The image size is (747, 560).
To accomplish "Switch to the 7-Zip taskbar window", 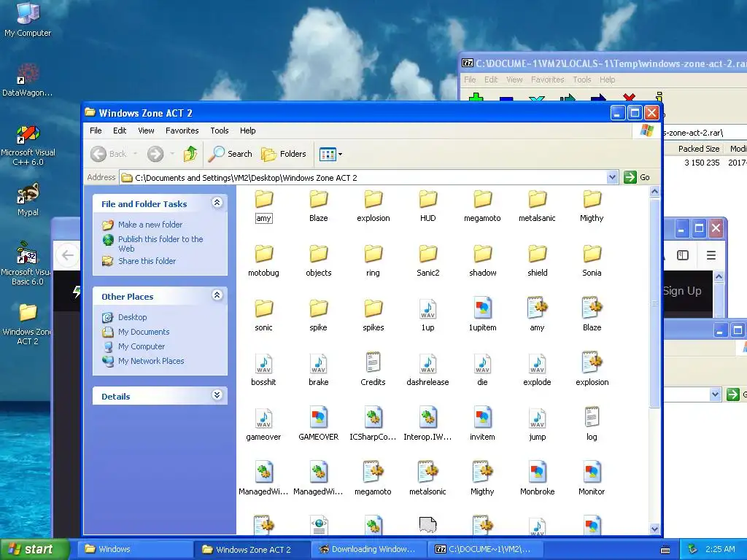I will [x=486, y=549].
